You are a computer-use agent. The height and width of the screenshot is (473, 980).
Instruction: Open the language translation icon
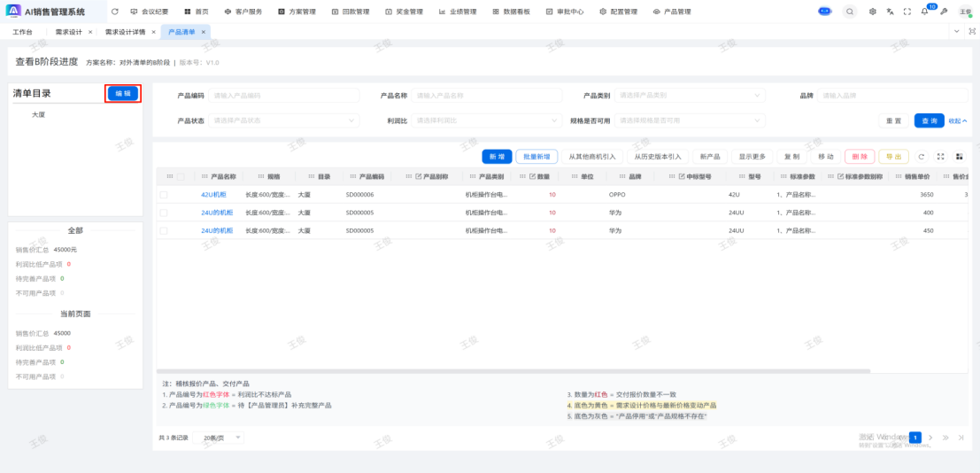coord(890,12)
